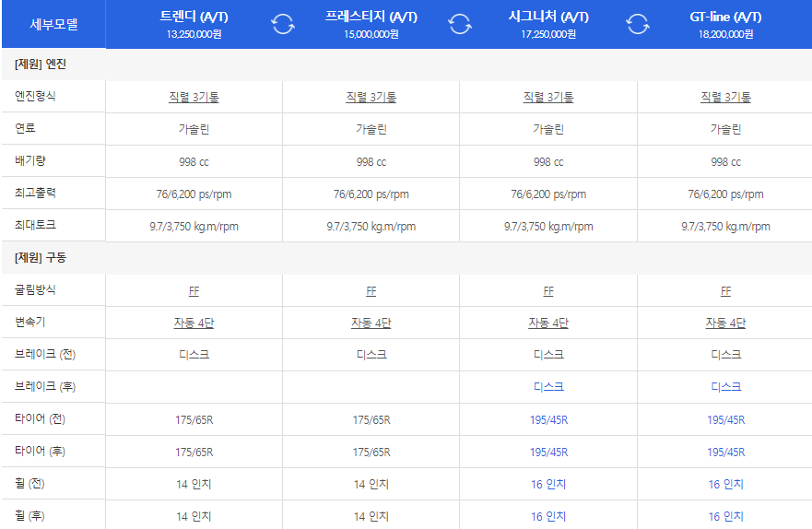Click 가솔린 fuel value under 트렌디
The width and height of the screenshot is (812, 529).
pyautogui.click(x=194, y=129)
